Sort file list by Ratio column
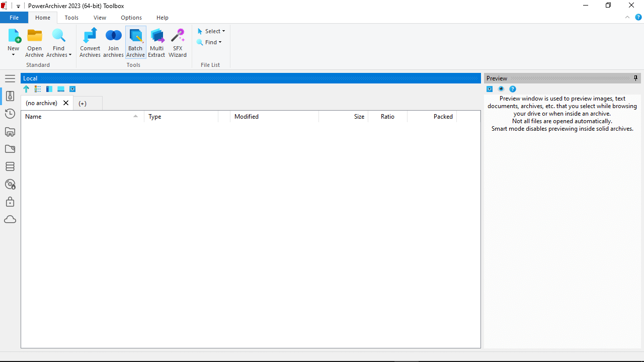644x362 pixels. point(387,117)
